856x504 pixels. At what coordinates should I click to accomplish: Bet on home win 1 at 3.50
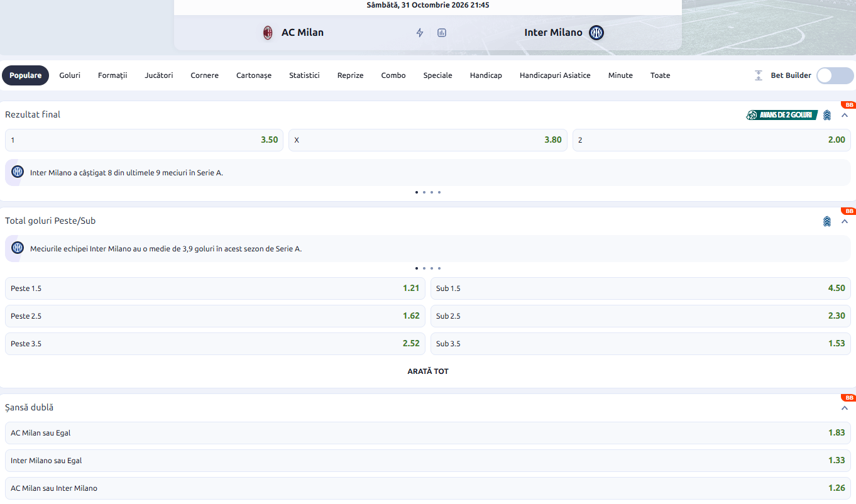click(x=144, y=140)
